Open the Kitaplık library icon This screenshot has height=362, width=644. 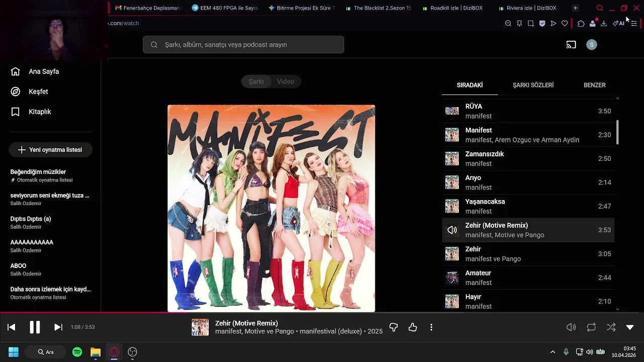click(x=16, y=112)
